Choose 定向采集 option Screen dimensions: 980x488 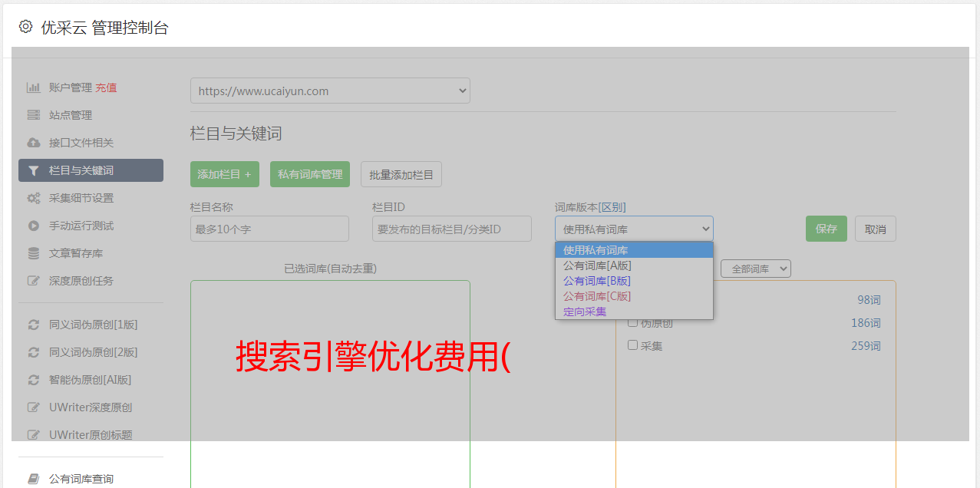pyautogui.click(x=634, y=312)
